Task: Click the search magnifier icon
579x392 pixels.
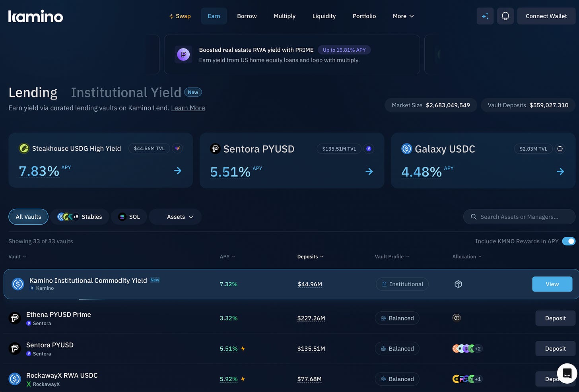Action: pos(474,217)
